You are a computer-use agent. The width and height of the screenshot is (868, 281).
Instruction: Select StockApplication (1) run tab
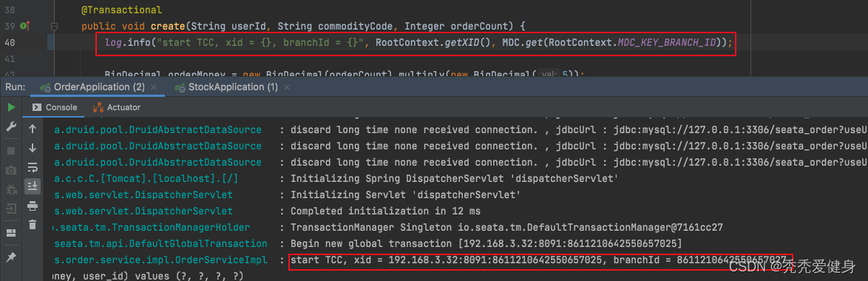pyautogui.click(x=226, y=87)
